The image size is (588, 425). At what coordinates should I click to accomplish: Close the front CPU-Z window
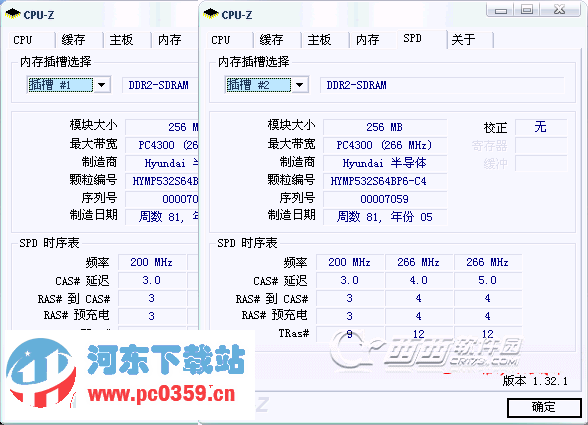coord(560,10)
